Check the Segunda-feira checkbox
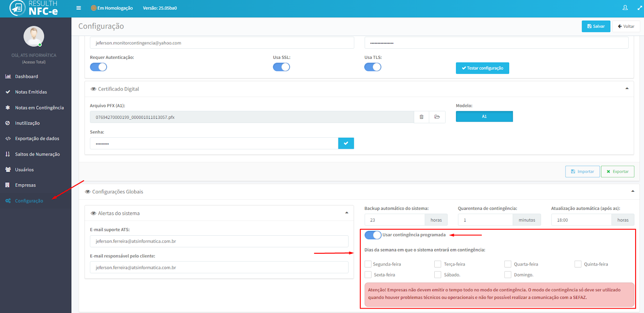Viewport: 644px width, 313px height. (368, 264)
